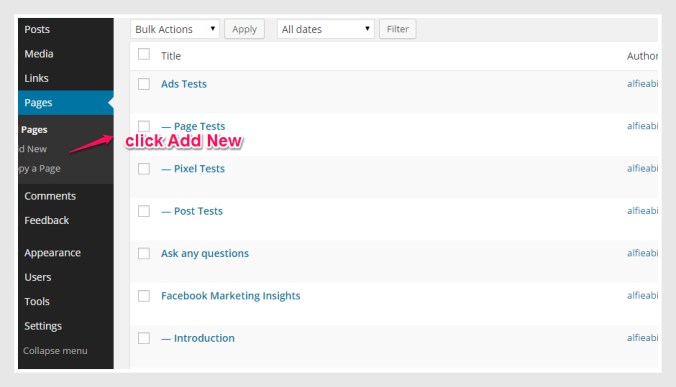Click author link in Pixel Tests row
Image resolution: width=676 pixels, height=387 pixels.
pyautogui.click(x=642, y=169)
